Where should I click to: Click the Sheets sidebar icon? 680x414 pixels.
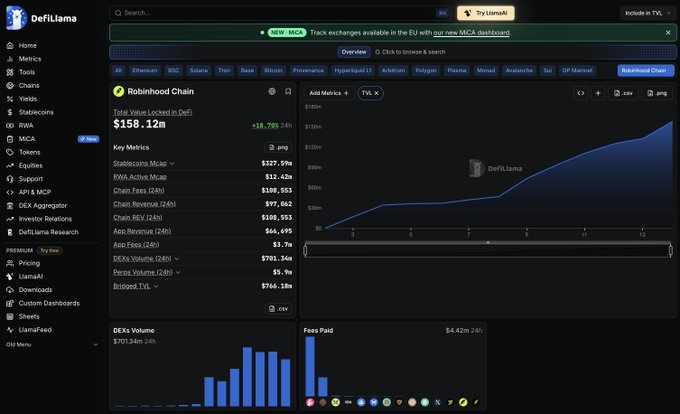10,316
